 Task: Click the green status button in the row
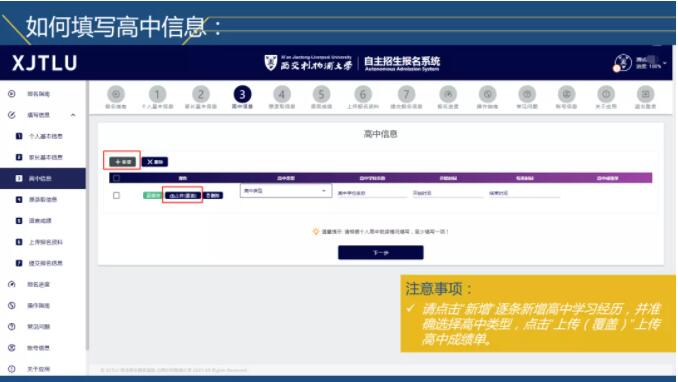click(x=152, y=196)
